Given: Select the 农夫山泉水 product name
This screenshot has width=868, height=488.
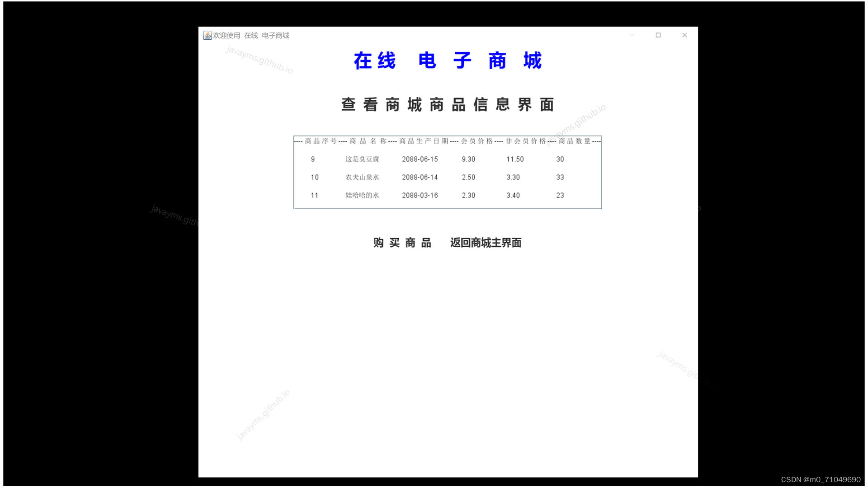Looking at the screenshot, I should [x=362, y=178].
